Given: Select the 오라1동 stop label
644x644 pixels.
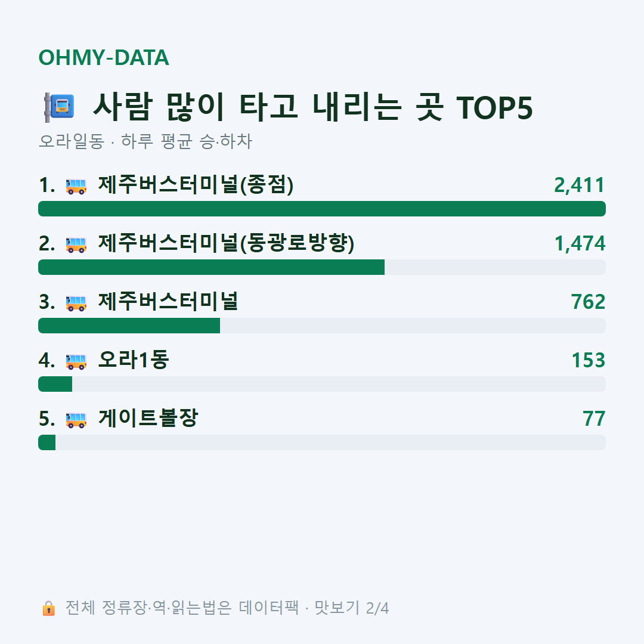Looking at the screenshot, I should 134,360.
